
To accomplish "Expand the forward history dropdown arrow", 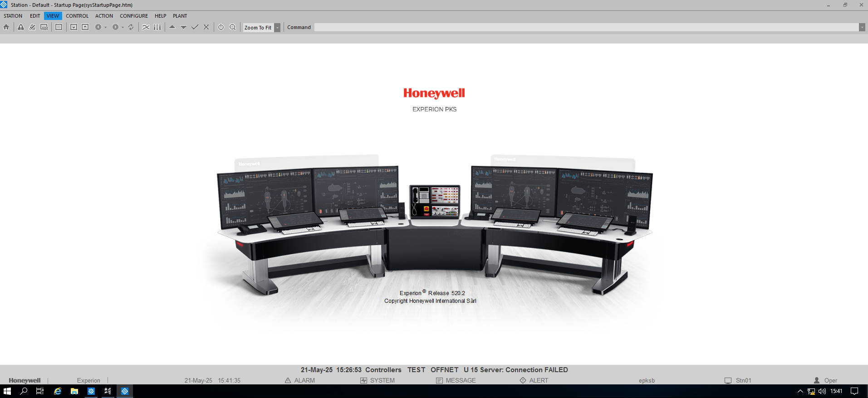I will point(123,27).
